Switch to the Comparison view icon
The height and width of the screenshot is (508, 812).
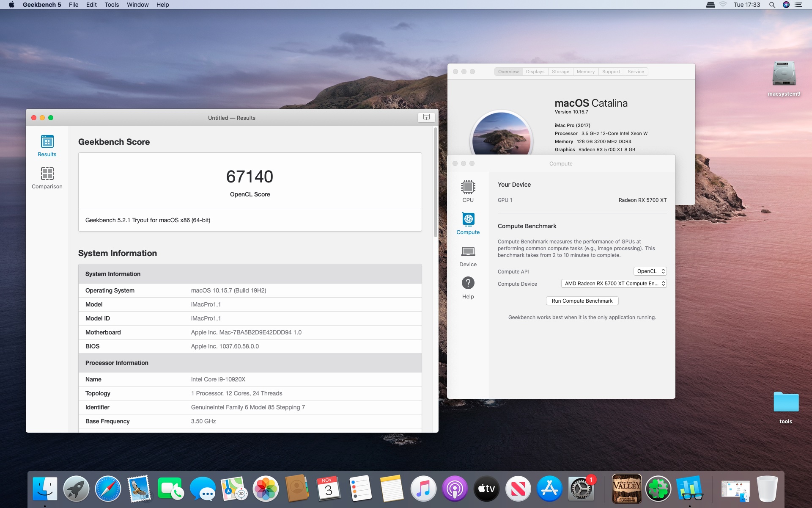[x=47, y=174]
